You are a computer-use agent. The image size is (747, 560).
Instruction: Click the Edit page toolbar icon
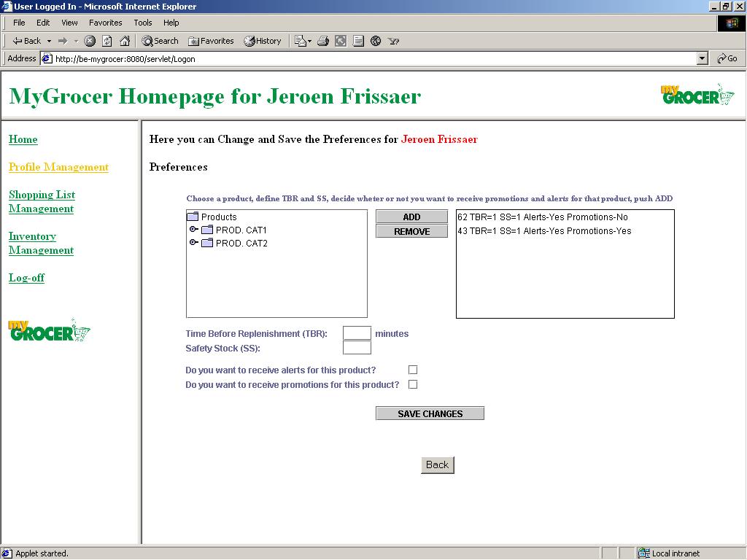[341, 41]
